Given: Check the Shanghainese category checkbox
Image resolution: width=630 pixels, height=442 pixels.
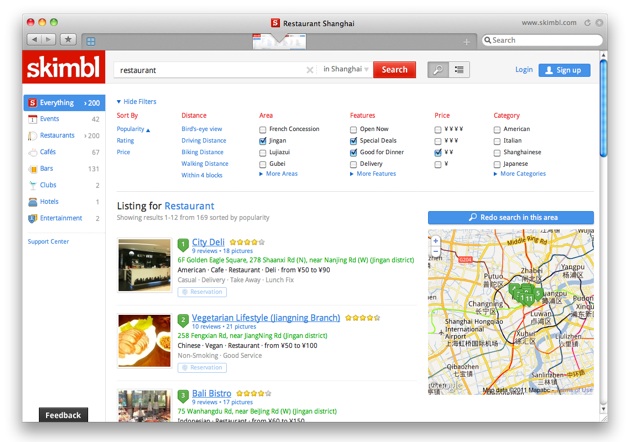Looking at the screenshot, I should [x=497, y=153].
